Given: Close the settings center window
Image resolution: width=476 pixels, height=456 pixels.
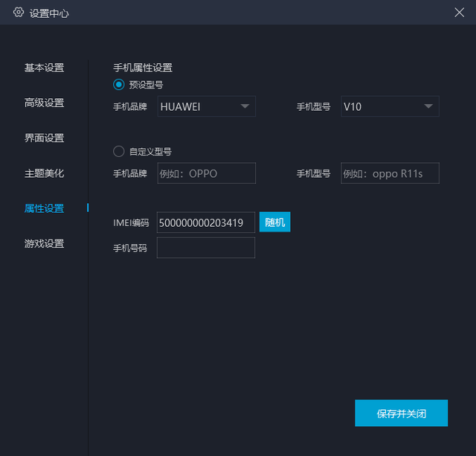Looking at the screenshot, I should [x=459, y=12].
